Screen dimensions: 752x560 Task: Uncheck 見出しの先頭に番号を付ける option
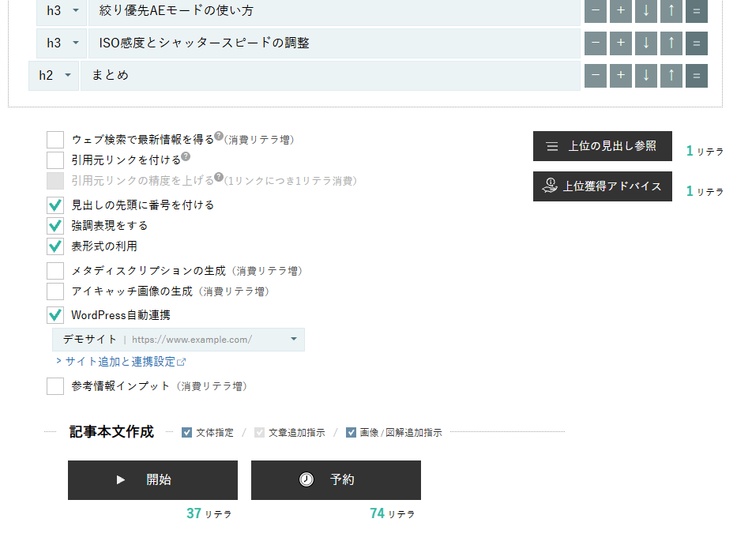(55, 205)
